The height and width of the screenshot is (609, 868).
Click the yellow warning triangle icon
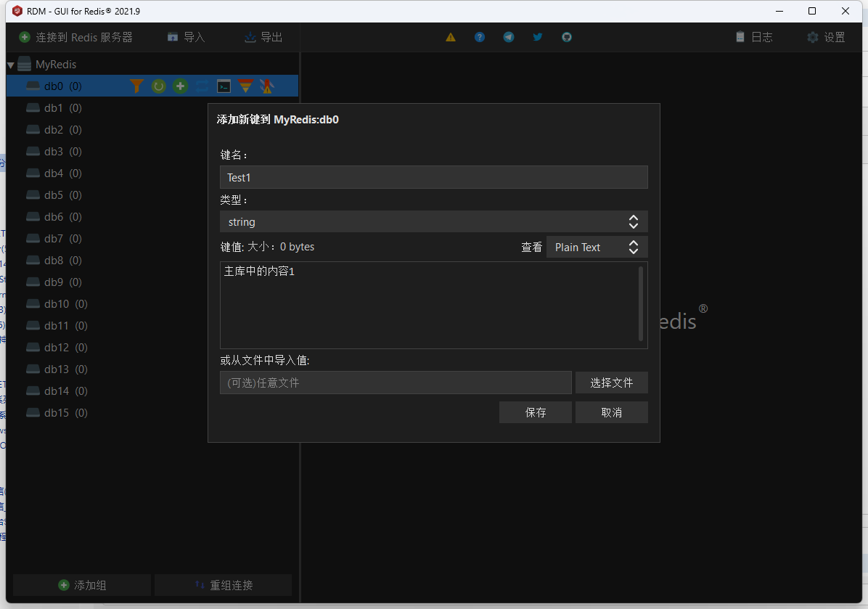tap(451, 37)
